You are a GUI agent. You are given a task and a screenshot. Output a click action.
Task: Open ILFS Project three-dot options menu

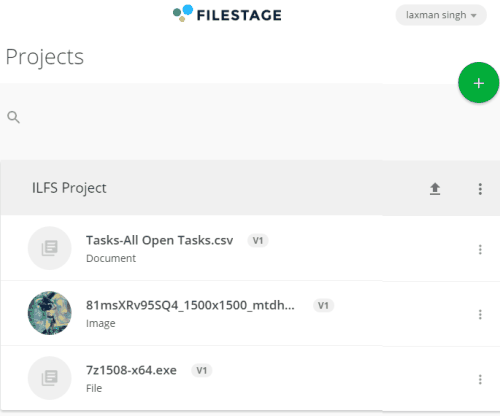[x=480, y=189]
